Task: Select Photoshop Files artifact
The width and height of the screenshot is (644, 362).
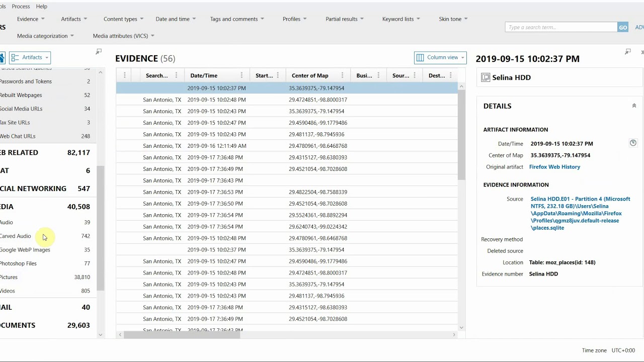Action: click(45, 263)
